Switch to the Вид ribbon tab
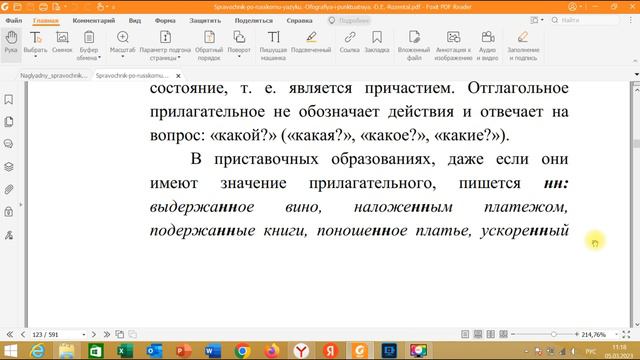The height and width of the screenshot is (360, 640). (x=135, y=20)
